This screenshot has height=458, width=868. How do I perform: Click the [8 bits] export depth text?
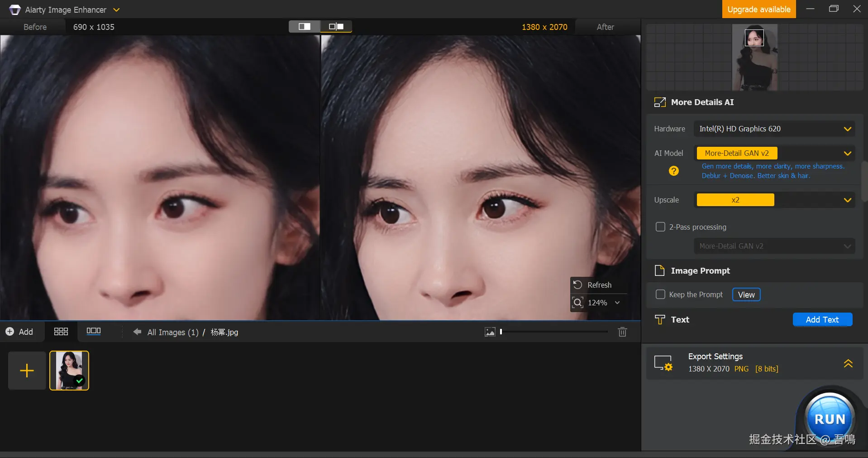767,369
